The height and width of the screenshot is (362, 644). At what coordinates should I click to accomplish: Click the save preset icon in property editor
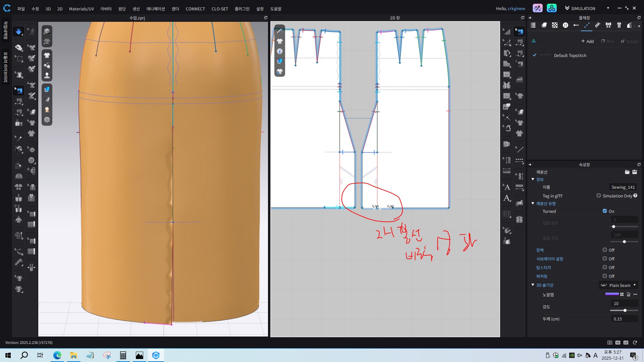(x=635, y=172)
